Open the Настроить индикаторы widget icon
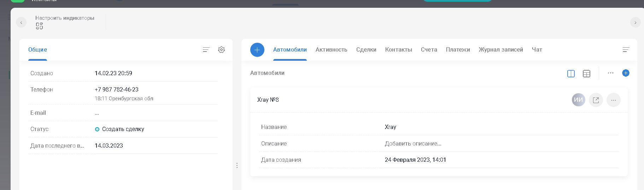 (x=39, y=26)
